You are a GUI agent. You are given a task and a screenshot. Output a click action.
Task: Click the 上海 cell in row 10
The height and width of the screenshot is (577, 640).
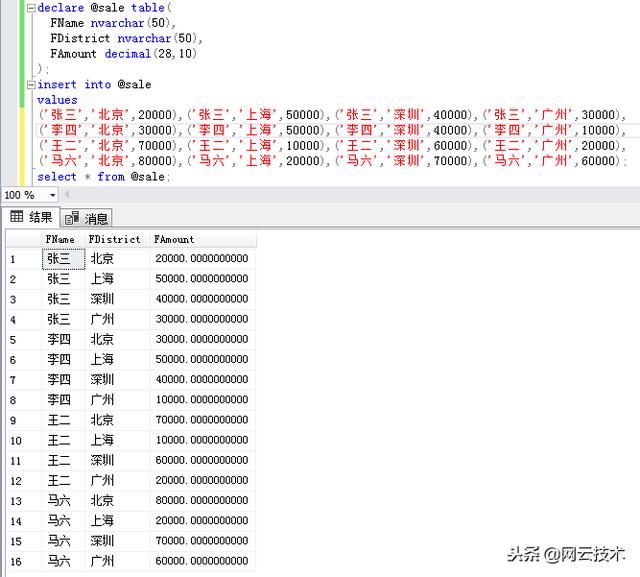(102, 440)
